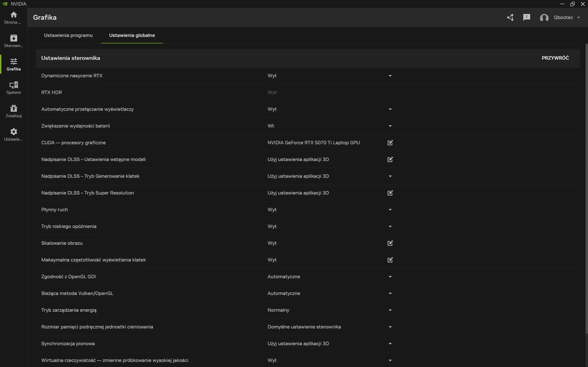Edit the Maksymalna częstotliwość wyświetlania klatek setting
588x367 pixels.
[x=390, y=260]
